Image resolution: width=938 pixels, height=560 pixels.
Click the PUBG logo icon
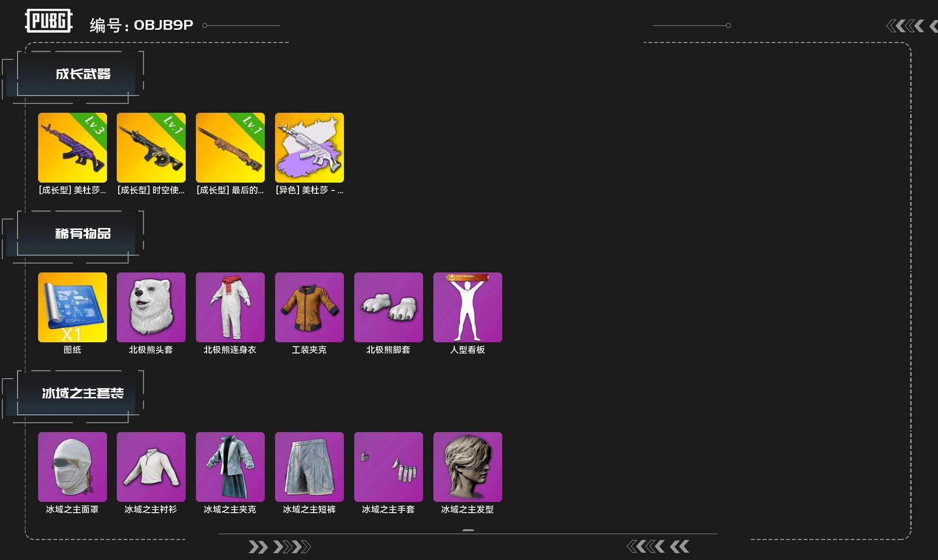[49, 21]
